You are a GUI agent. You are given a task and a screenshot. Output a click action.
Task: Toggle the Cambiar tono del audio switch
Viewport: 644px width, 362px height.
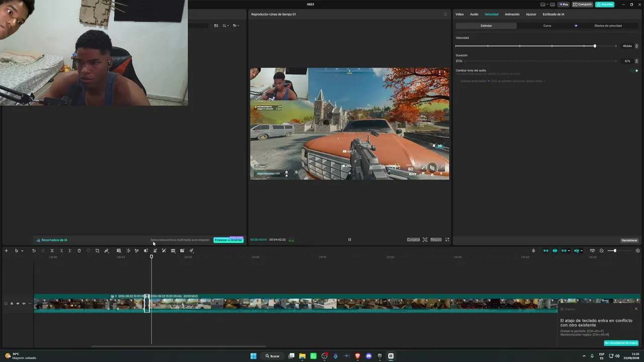[x=635, y=70]
